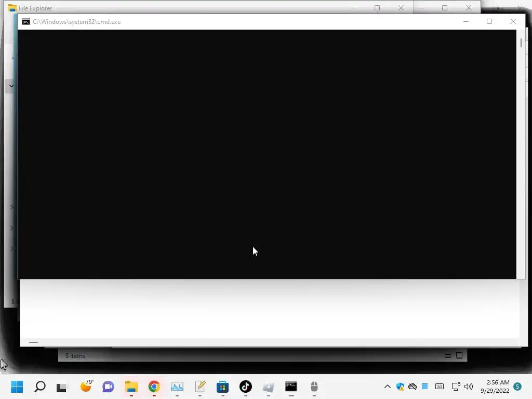Click the cmd.exe vertical scrollbar thumb
The image size is (532, 399).
(521, 43)
